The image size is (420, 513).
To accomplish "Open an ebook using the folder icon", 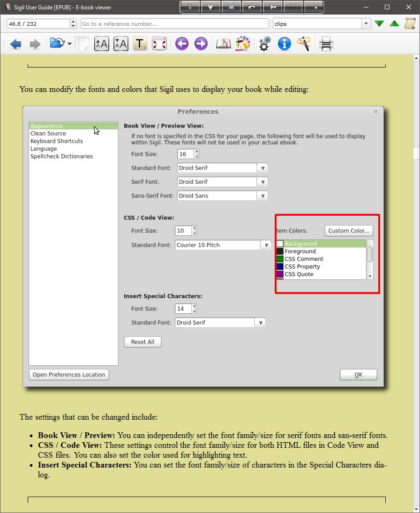I will click(x=57, y=43).
